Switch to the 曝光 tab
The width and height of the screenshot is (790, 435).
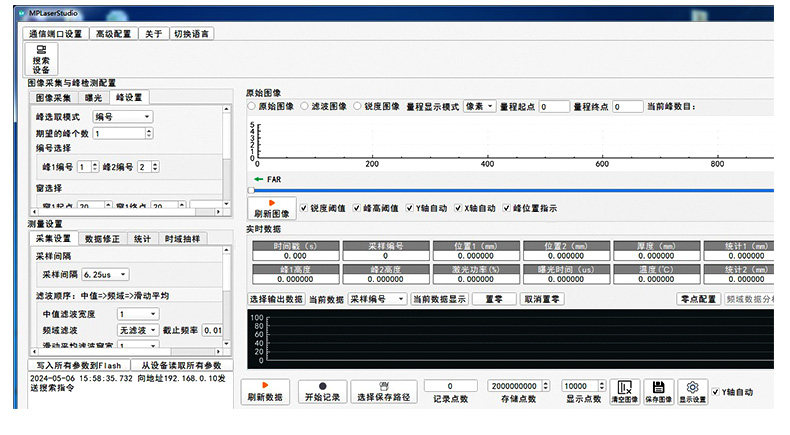click(x=93, y=98)
